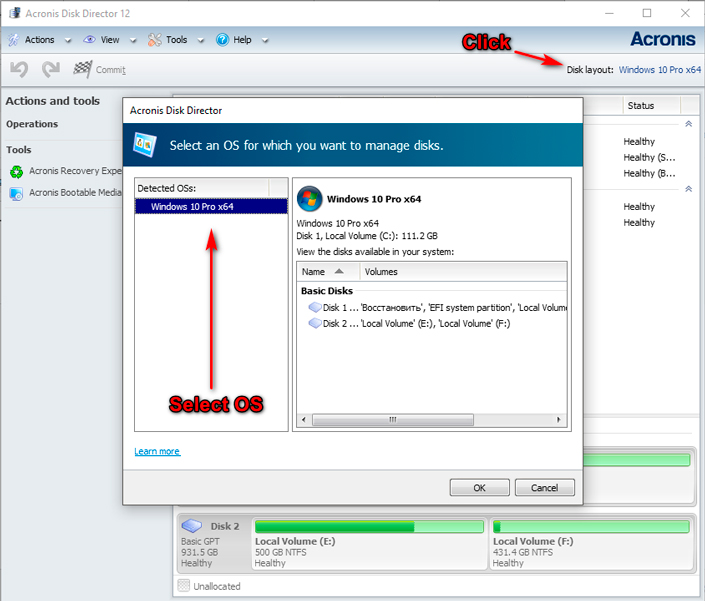Screen dimensions: 705x601
Task: Open the View menu
Action: pos(110,40)
